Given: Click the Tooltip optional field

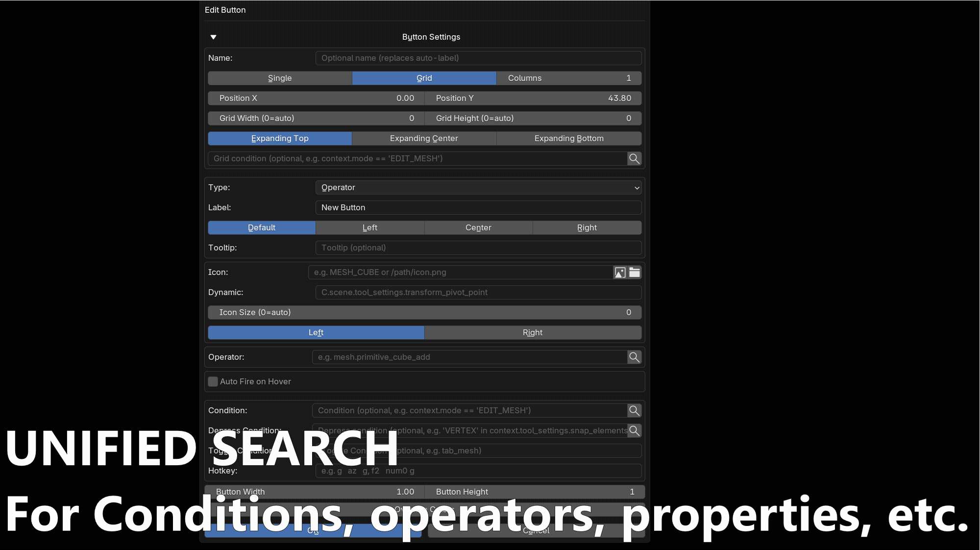Looking at the screenshot, I should [478, 248].
